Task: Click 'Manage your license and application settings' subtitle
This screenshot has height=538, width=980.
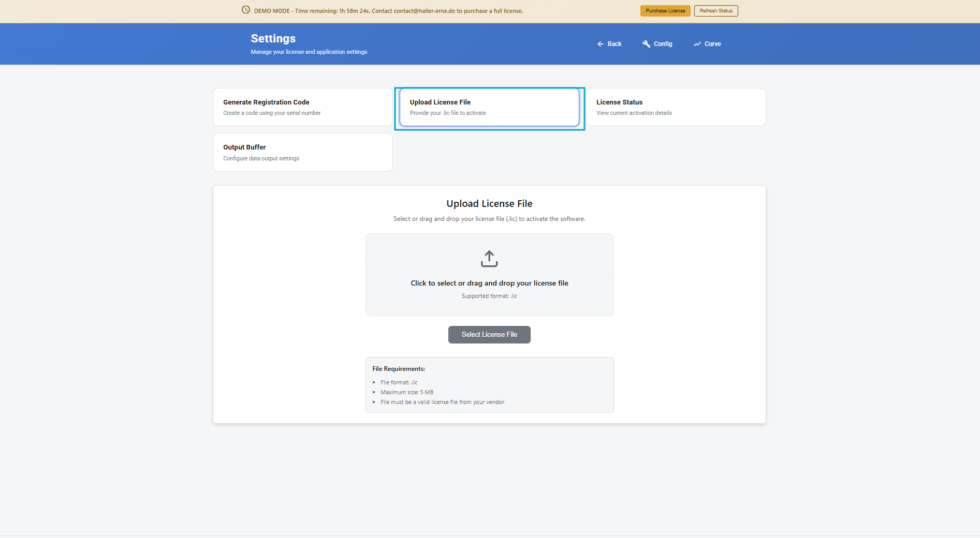Action: [309, 52]
